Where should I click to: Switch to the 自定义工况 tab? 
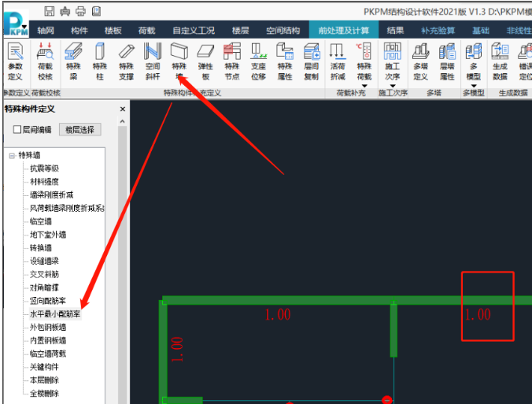194,31
